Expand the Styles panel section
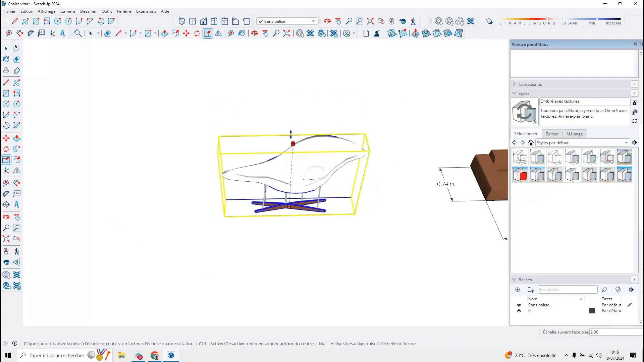The width and height of the screenshot is (644, 362). [515, 93]
